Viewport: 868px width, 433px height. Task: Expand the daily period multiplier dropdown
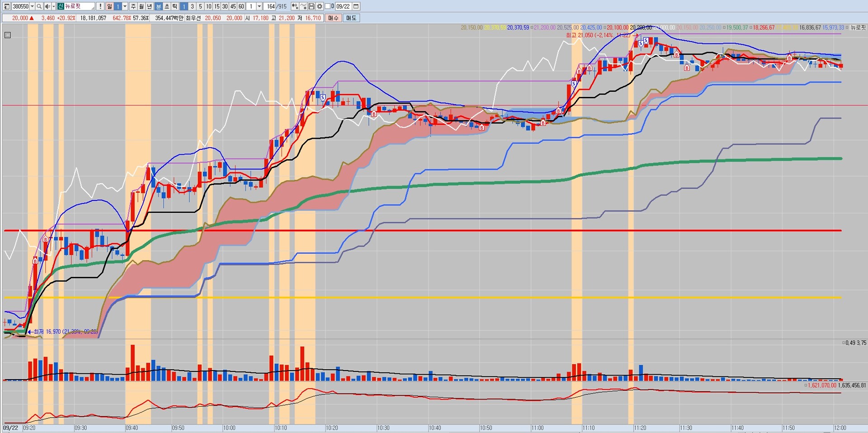tap(125, 6)
